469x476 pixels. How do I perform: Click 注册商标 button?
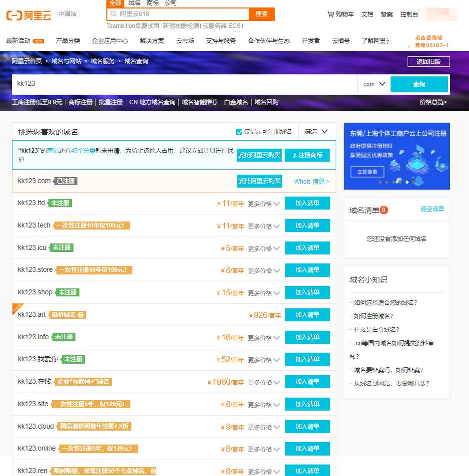point(307,155)
